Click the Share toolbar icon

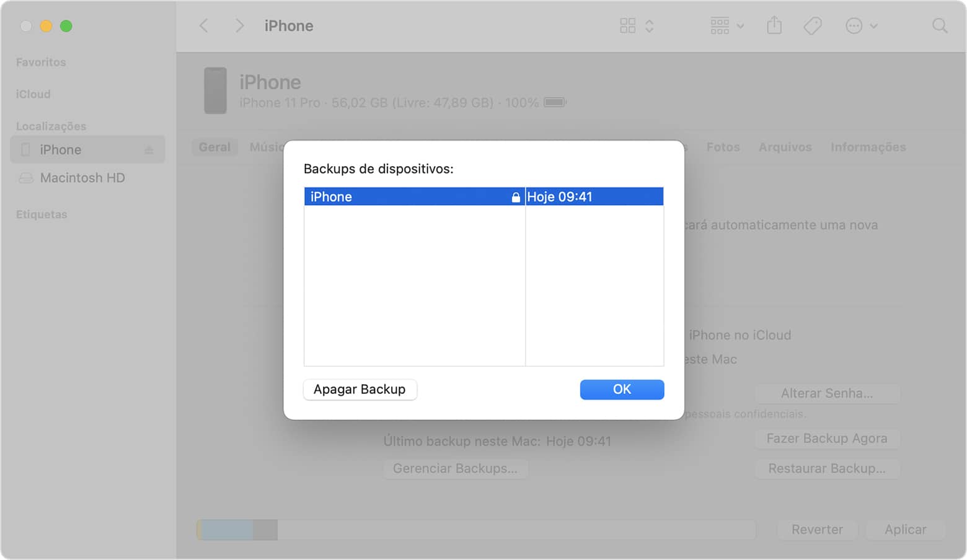(x=774, y=25)
